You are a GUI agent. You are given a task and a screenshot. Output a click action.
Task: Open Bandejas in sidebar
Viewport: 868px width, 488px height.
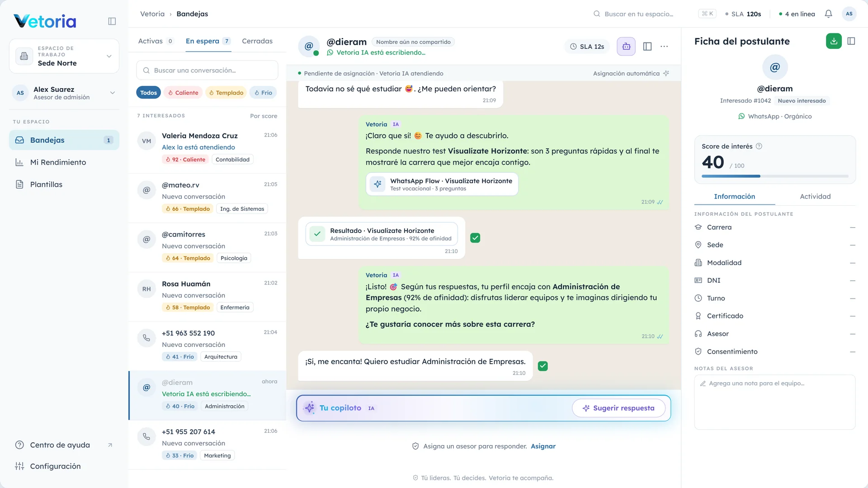pyautogui.click(x=64, y=140)
